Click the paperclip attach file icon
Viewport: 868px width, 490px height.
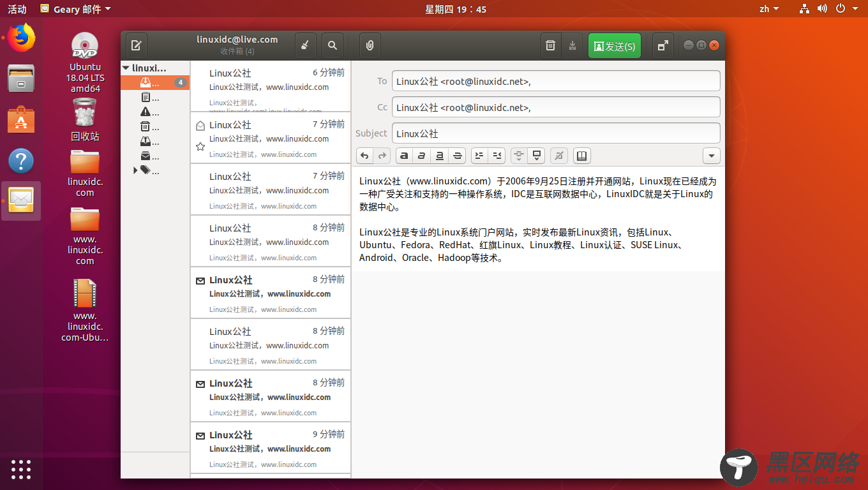370,46
